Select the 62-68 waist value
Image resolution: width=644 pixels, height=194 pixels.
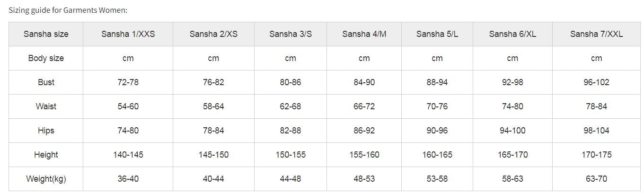[290, 106]
